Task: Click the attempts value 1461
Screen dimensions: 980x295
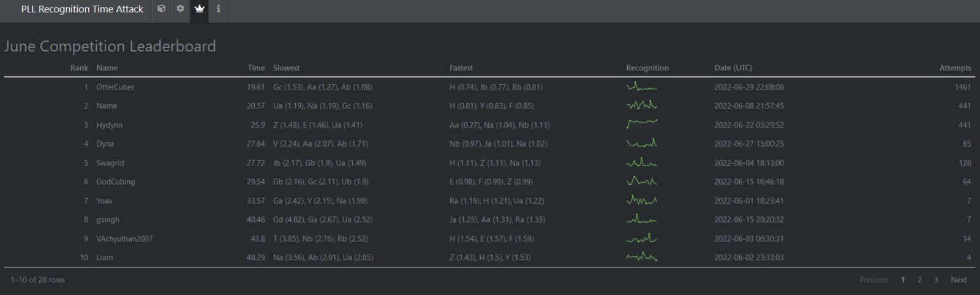Action: coord(963,87)
